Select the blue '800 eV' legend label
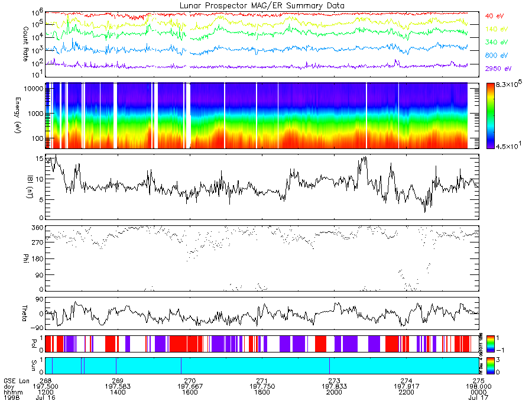 point(497,56)
